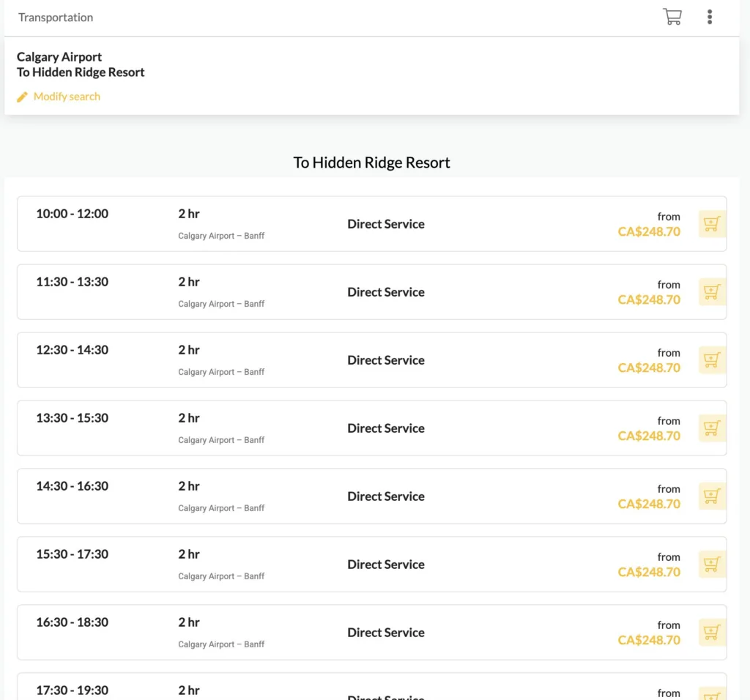Click Calgary Airport – Banff route on 14:30 trip
Viewport: 750px width, 700px height.
click(x=221, y=507)
